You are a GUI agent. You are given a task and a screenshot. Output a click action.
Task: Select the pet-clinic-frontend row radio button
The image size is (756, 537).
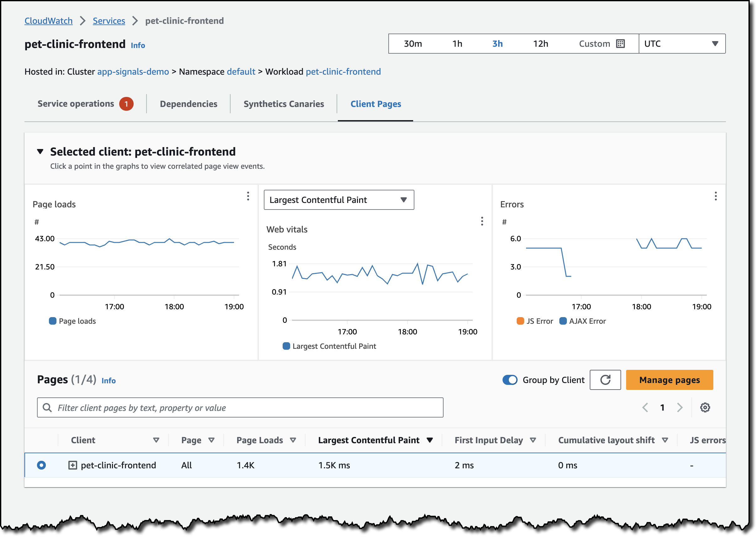(41, 465)
